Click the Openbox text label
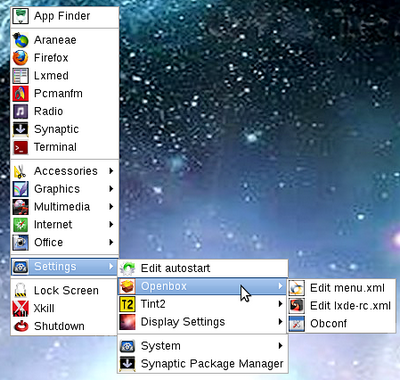This screenshot has height=380, width=400. [164, 286]
